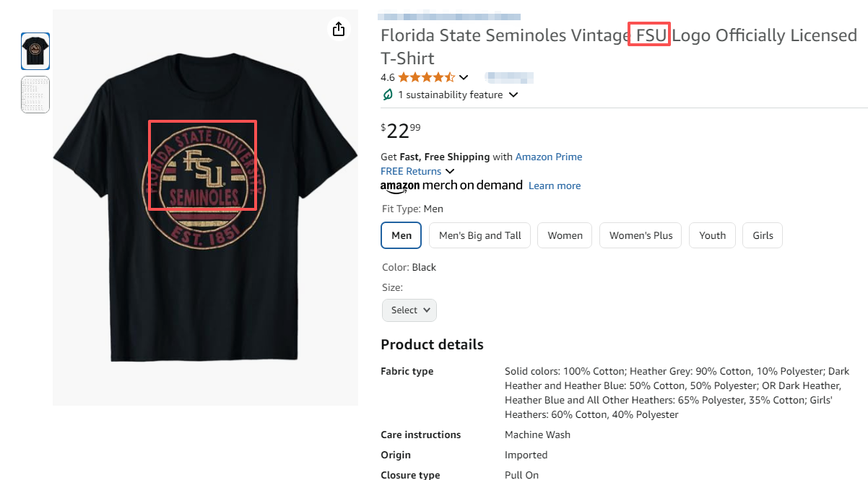
Task: Click the Amazon merch on demand logo
Action: 451,186
